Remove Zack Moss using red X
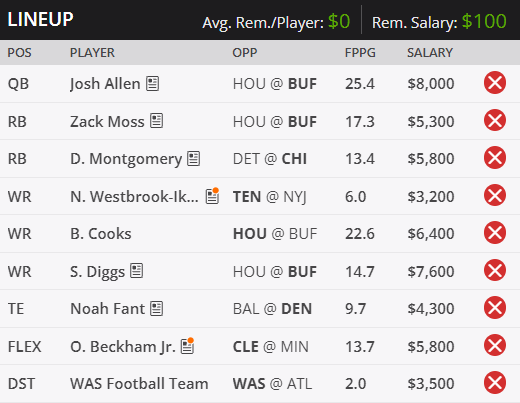This screenshot has height=403, width=520. click(495, 120)
